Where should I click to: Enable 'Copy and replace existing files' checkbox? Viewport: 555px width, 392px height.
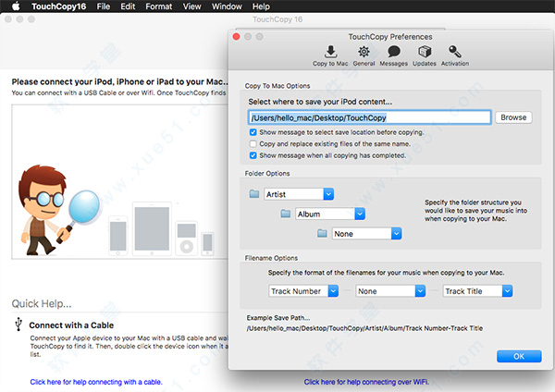[253, 144]
